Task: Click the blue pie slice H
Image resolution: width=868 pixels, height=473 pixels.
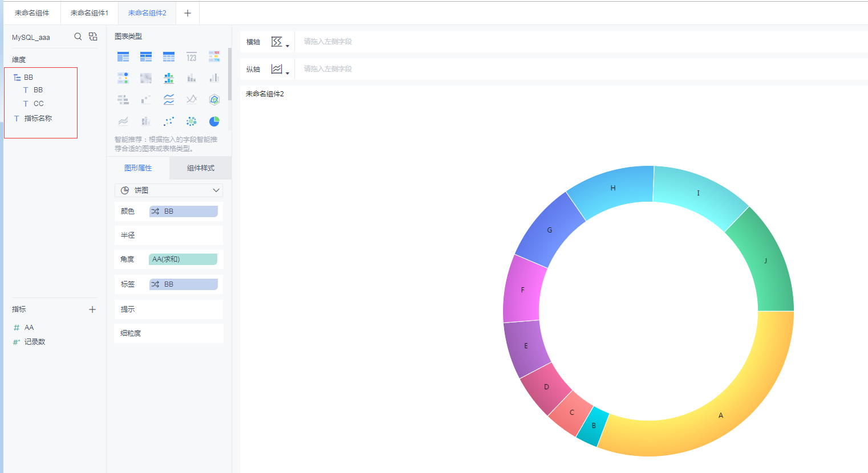Action: point(613,188)
